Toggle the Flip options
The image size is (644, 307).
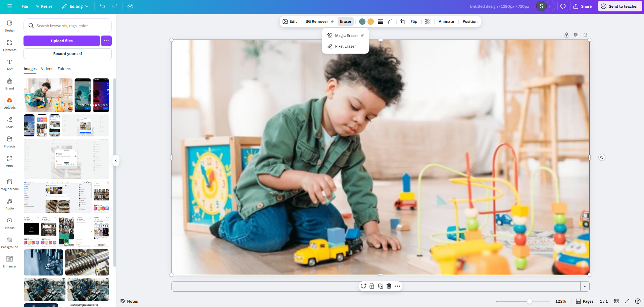(x=413, y=21)
